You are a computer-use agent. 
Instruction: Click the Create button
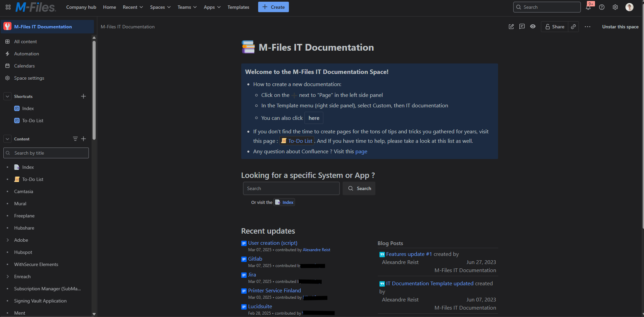[273, 7]
